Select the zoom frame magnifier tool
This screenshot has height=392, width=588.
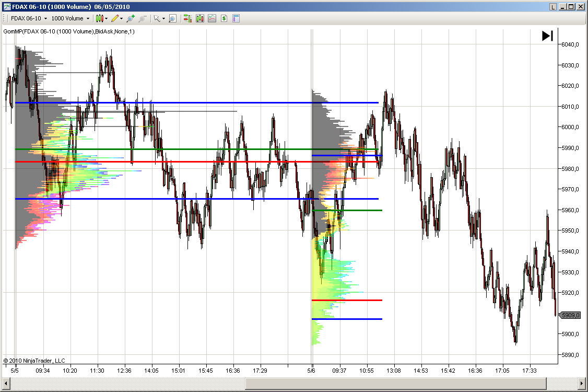tap(172, 18)
